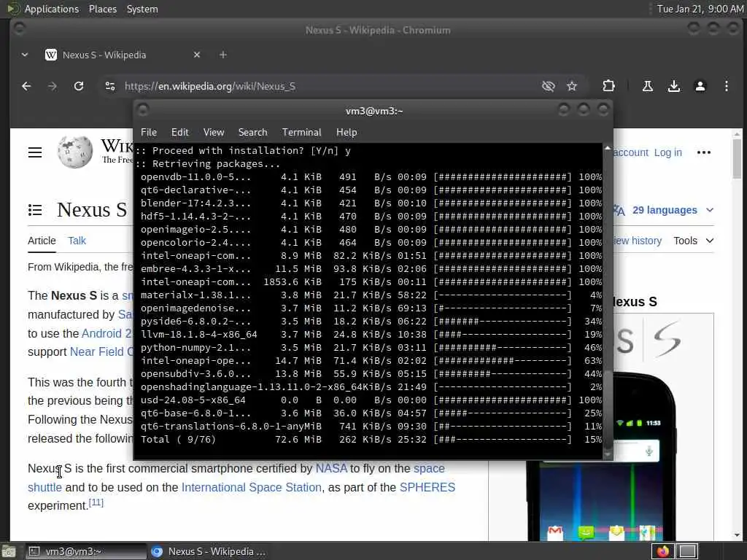Switch to Nexus S Wikipedia taskbar button
Screen dimensions: 747x560
pos(209,551)
